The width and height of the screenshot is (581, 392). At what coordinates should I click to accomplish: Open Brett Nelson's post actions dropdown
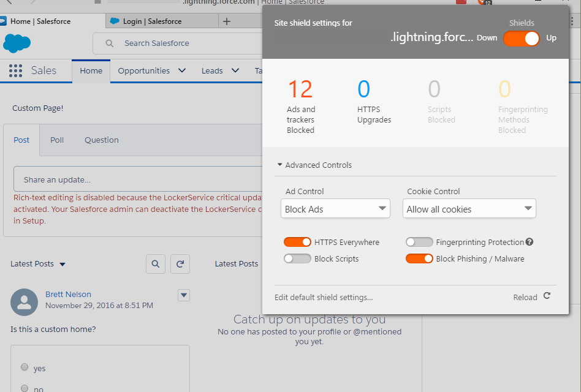184,295
